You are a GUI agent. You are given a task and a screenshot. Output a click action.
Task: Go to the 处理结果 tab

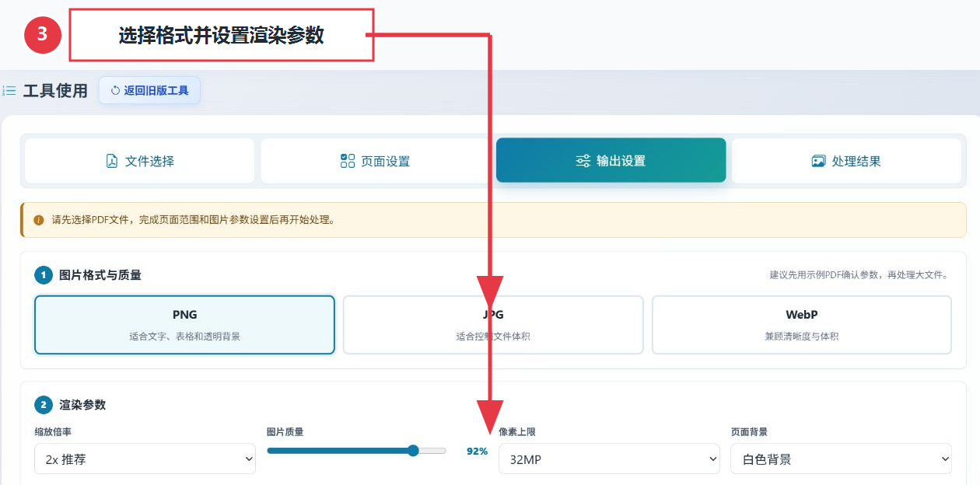click(846, 161)
